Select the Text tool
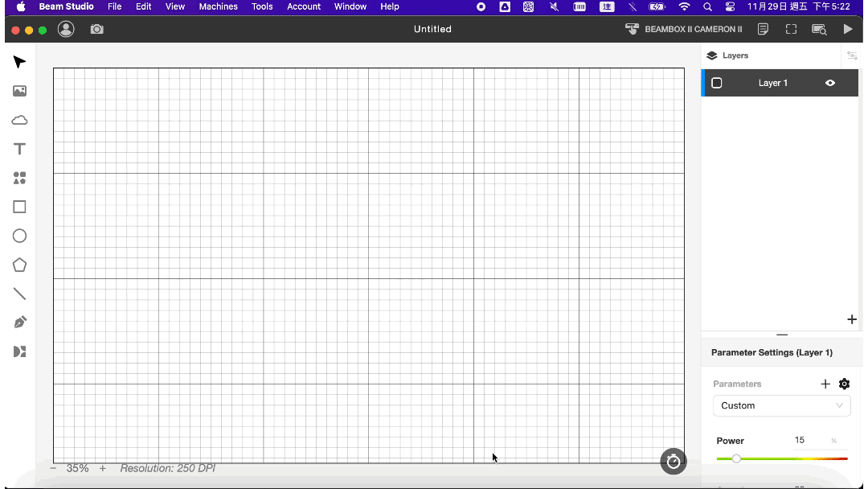The width and height of the screenshot is (868, 489). coord(20,149)
